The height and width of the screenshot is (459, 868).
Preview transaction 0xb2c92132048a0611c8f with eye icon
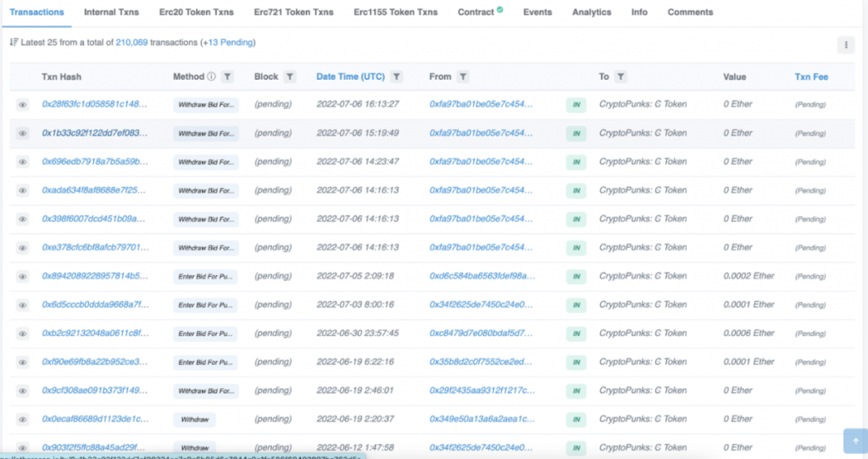(23, 333)
